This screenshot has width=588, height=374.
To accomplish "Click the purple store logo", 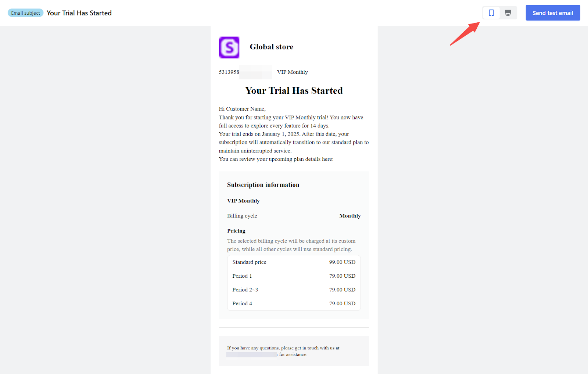I will pyautogui.click(x=229, y=47).
